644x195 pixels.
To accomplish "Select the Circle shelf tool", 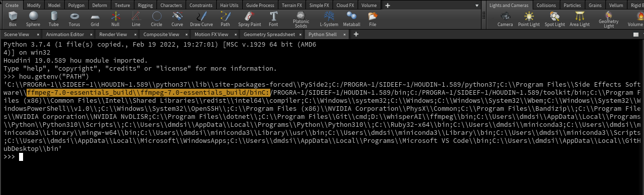I will click(x=156, y=19).
